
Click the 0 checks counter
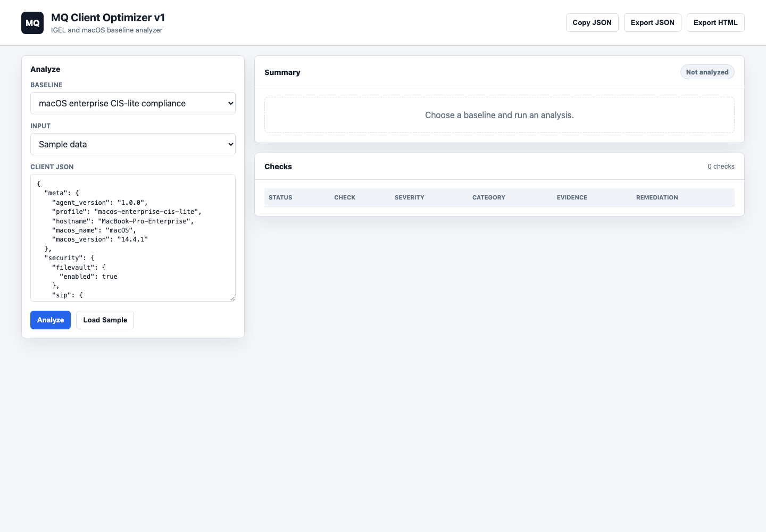coord(721,167)
